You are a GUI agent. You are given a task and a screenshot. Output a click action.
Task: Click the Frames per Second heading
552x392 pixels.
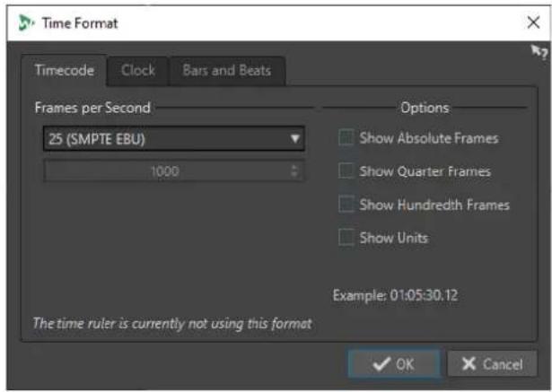(92, 108)
